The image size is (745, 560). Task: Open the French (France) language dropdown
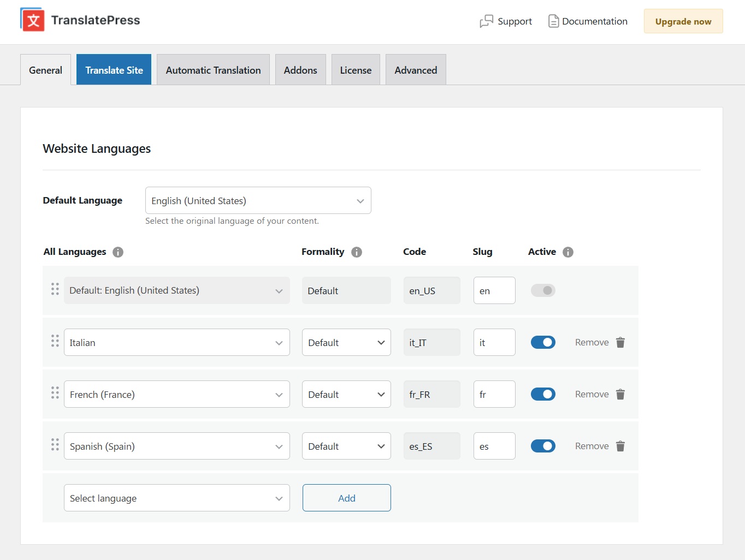pos(177,394)
